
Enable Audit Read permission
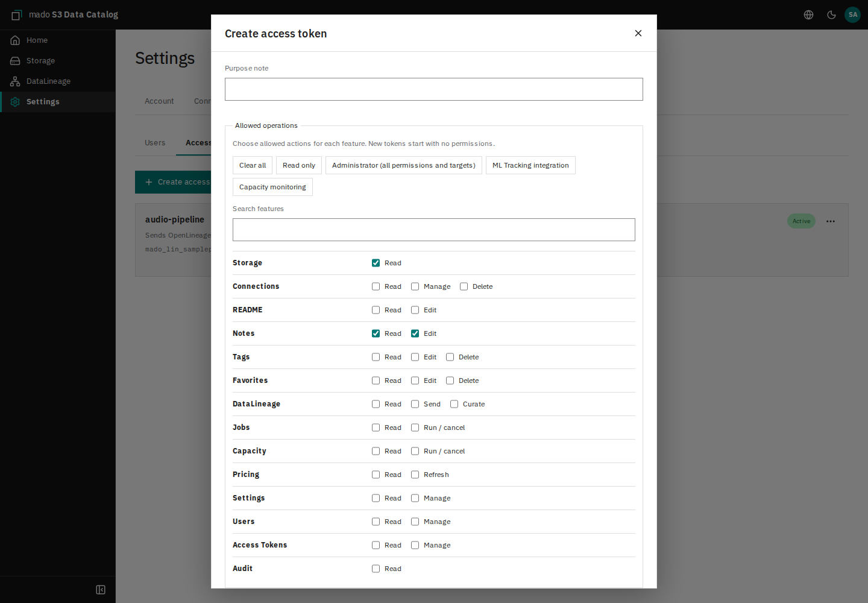pos(376,569)
